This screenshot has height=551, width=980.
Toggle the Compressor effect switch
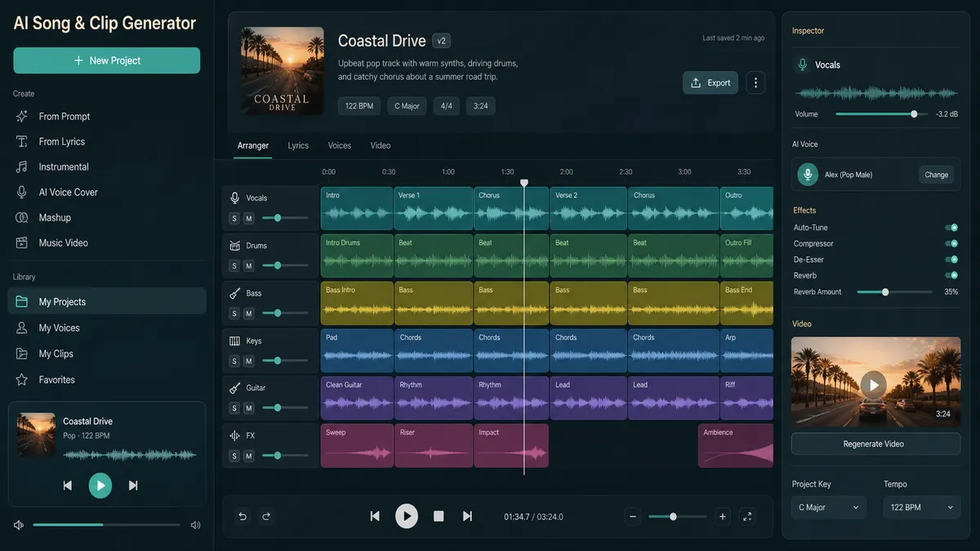tap(951, 244)
